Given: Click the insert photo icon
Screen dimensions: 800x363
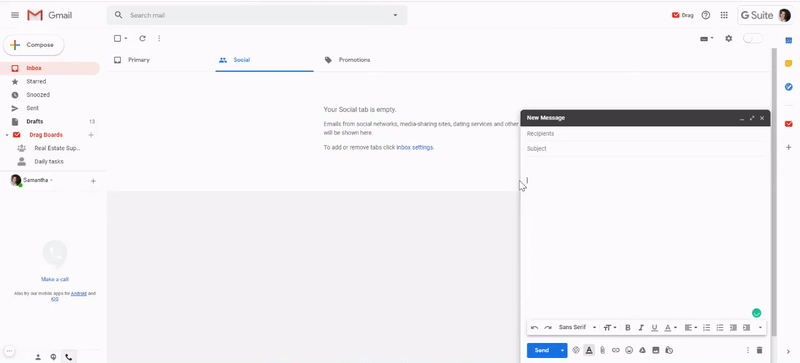Looking at the screenshot, I should point(656,350).
